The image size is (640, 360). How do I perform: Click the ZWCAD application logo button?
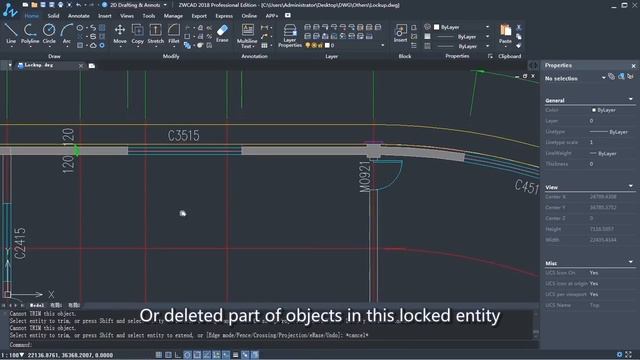(9, 10)
